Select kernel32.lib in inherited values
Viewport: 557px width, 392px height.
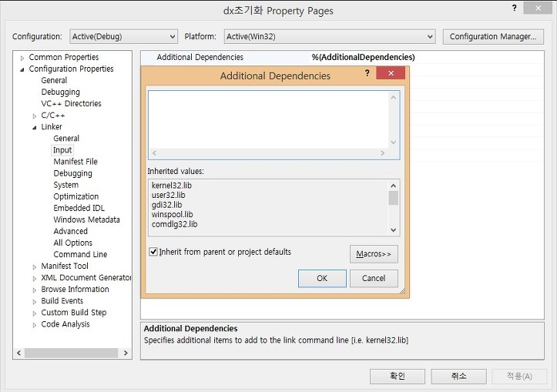pos(172,186)
